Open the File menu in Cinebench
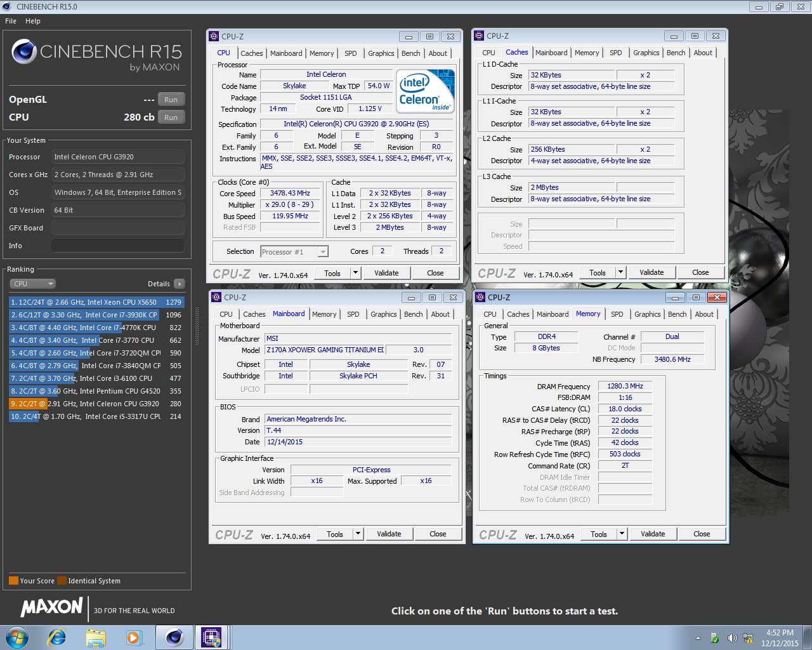Screen dimensions: 812x650 click(11, 21)
